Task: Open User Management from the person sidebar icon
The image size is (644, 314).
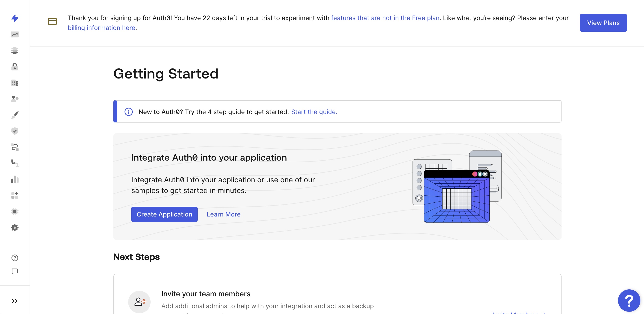Action: (15, 99)
